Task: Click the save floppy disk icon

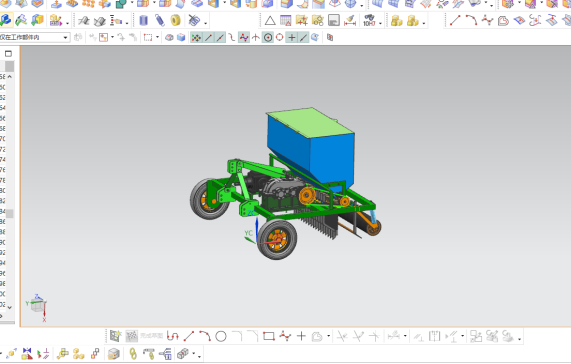Action: click(334, 20)
